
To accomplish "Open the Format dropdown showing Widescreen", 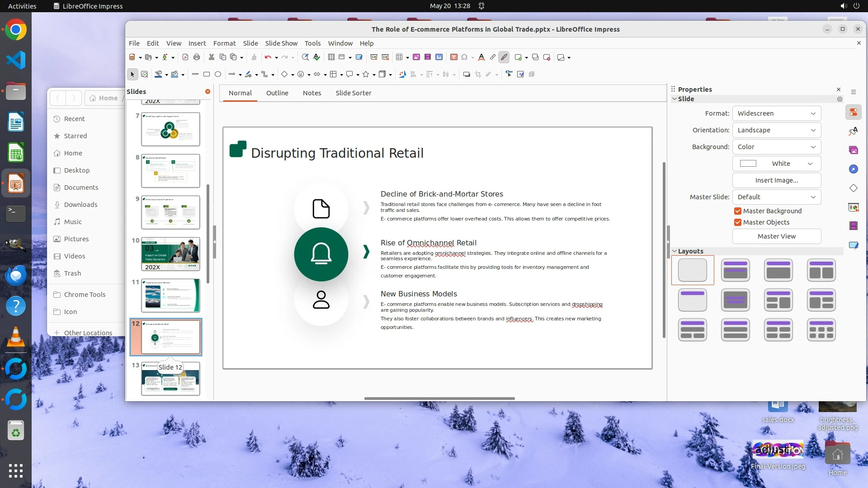I will [x=776, y=113].
